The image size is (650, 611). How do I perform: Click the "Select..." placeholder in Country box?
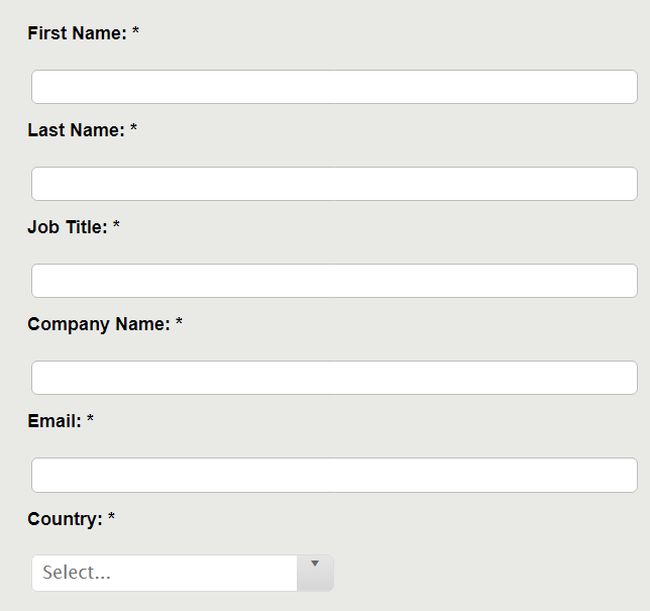[77, 573]
